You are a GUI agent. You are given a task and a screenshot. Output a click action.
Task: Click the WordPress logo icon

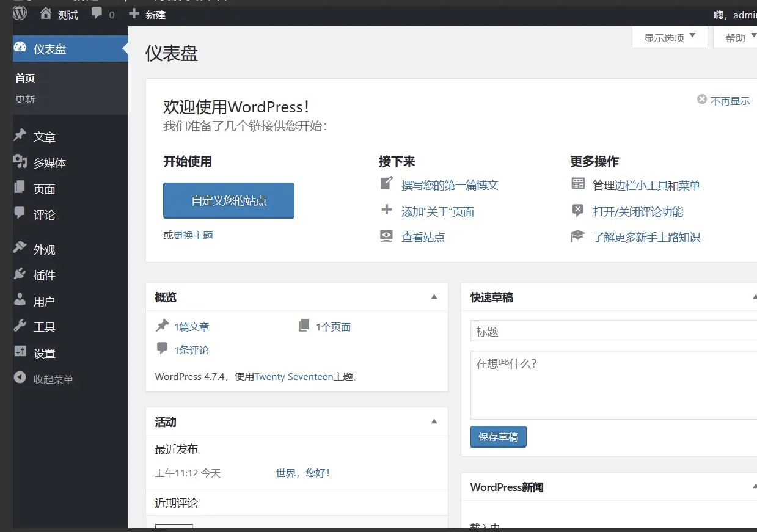tap(20, 13)
